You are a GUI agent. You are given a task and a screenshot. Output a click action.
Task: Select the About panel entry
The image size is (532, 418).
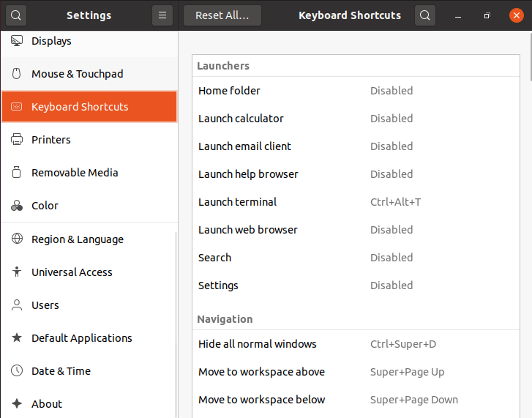pos(47,404)
